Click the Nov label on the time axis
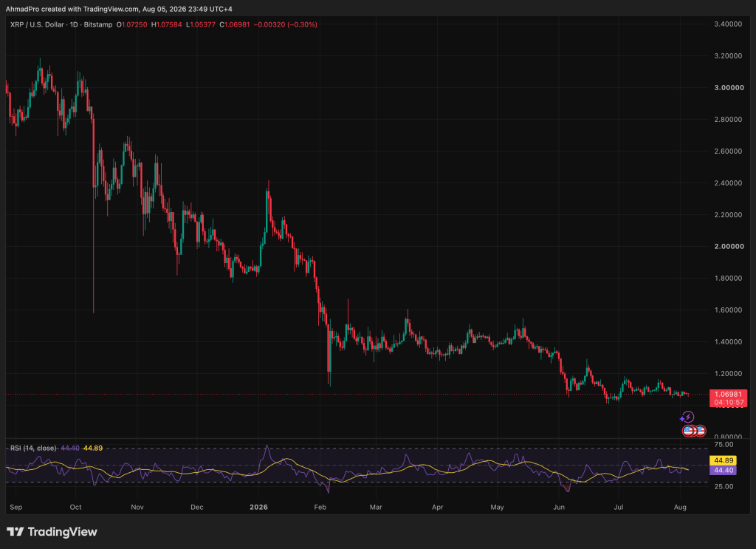 [137, 507]
